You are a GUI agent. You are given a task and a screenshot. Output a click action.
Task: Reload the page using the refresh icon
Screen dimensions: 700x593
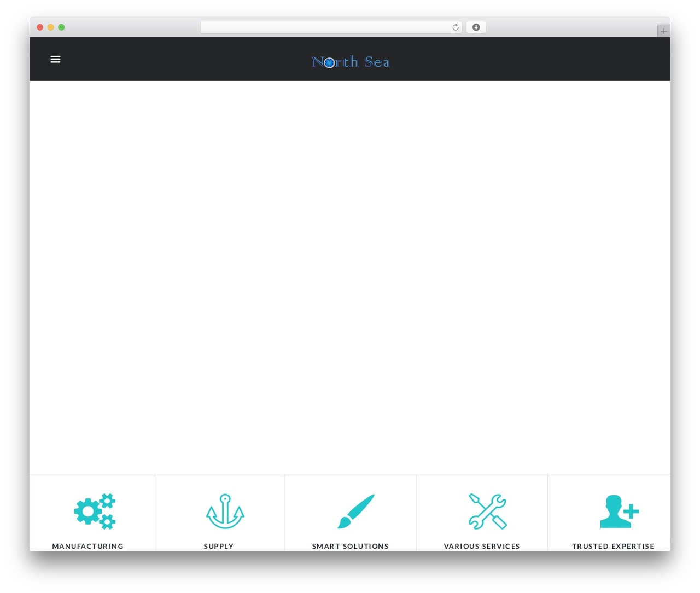click(x=455, y=27)
